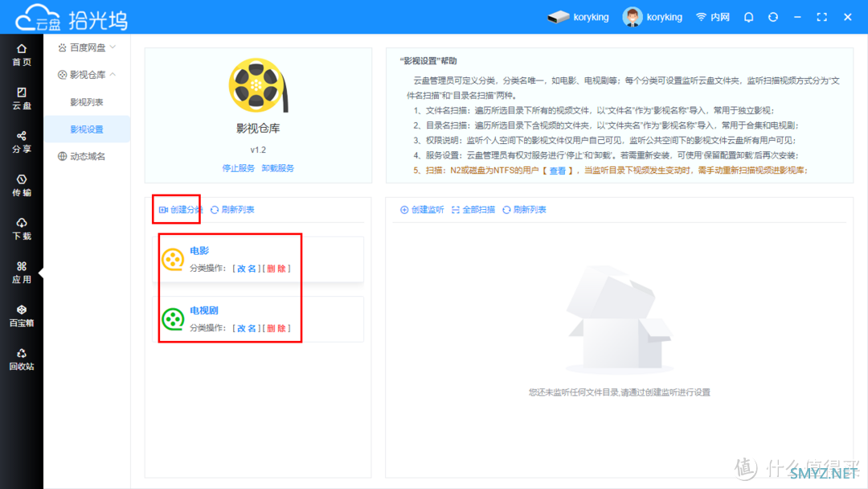The width and height of the screenshot is (868, 489).
Task: Click the refresh icon in title bar
Action: (x=773, y=17)
